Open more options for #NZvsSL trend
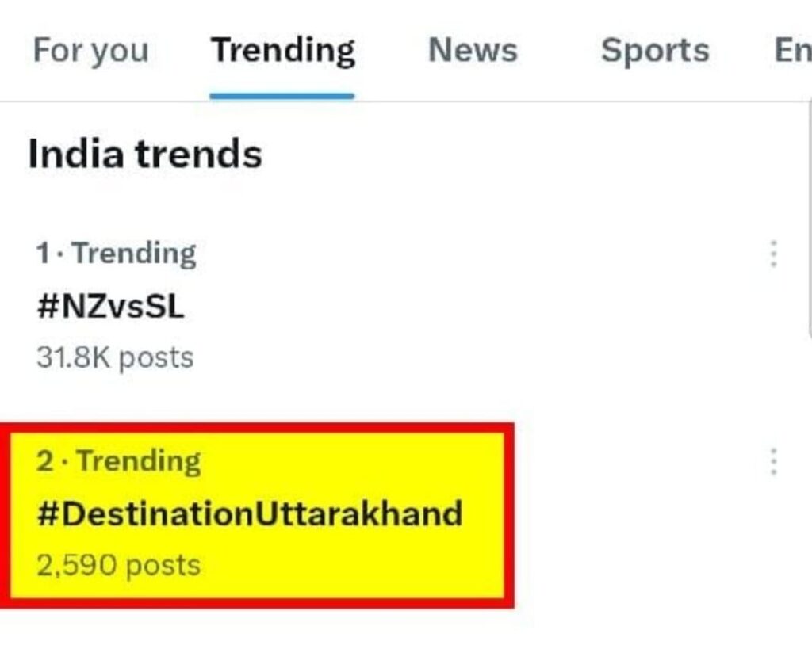This screenshot has height=649, width=812. (x=773, y=254)
